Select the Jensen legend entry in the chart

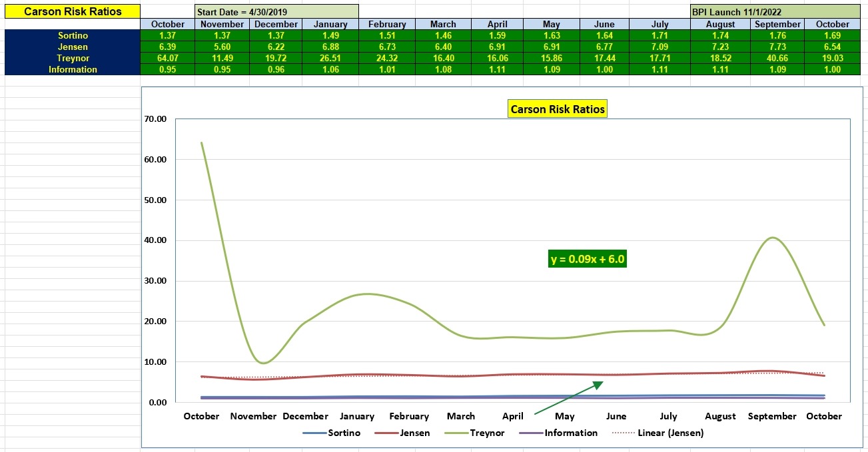[x=402, y=433]
